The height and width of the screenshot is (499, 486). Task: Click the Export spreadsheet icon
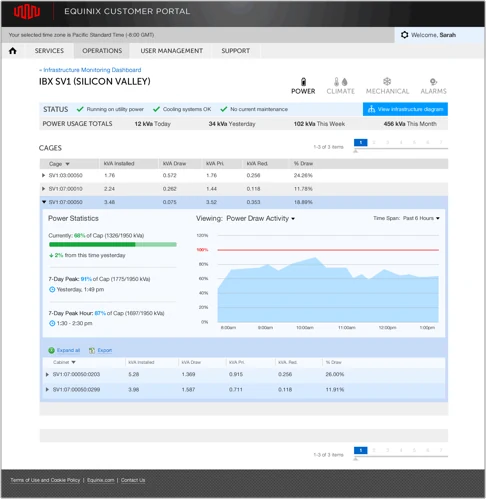pos(92,350)
